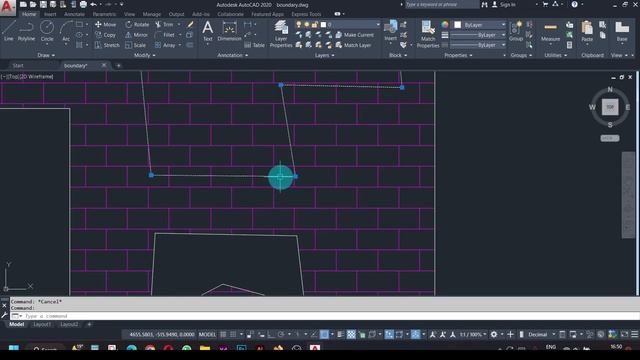Click the Fillet tool
The height and width of the screenshot is (360, 640).
click(x=165, y=35)
